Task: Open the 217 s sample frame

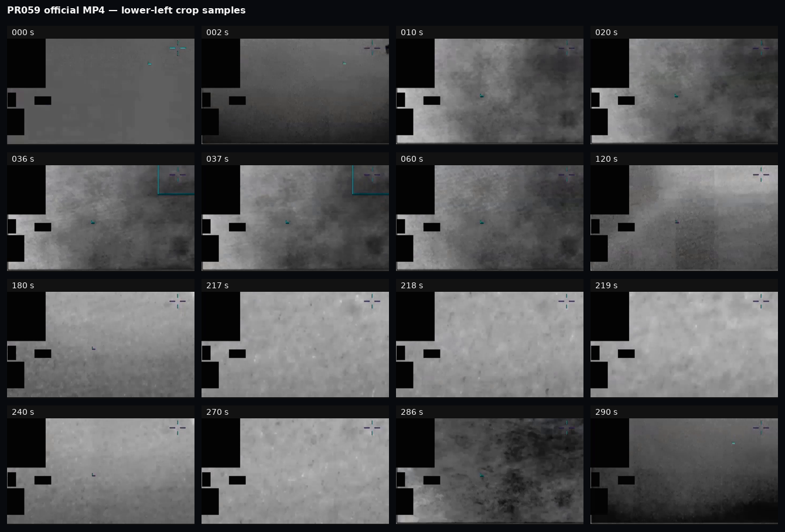Action: (295, 345)
